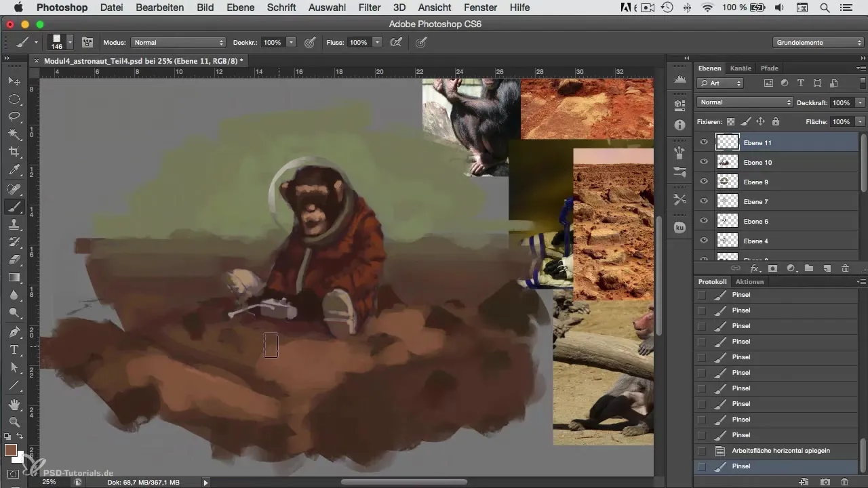Toggle Quick Mask mode icon
The image size is (868, 488).
[x=14, y=474]
